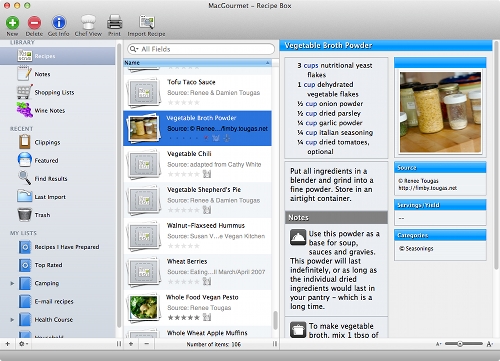The height and width of the screenshot is (361, 500).
Task: Select the Vegetable Chili recipe
Action: coord(197,164)
